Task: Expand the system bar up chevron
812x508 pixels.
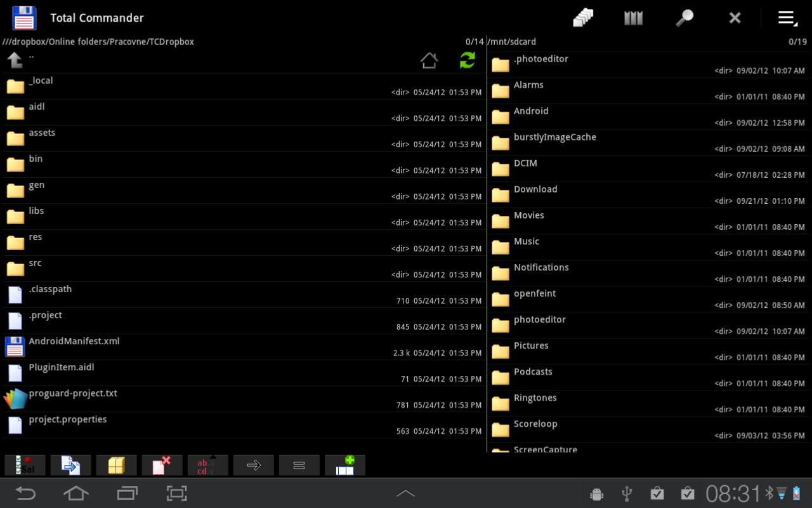Action: [x=405, y=493]
